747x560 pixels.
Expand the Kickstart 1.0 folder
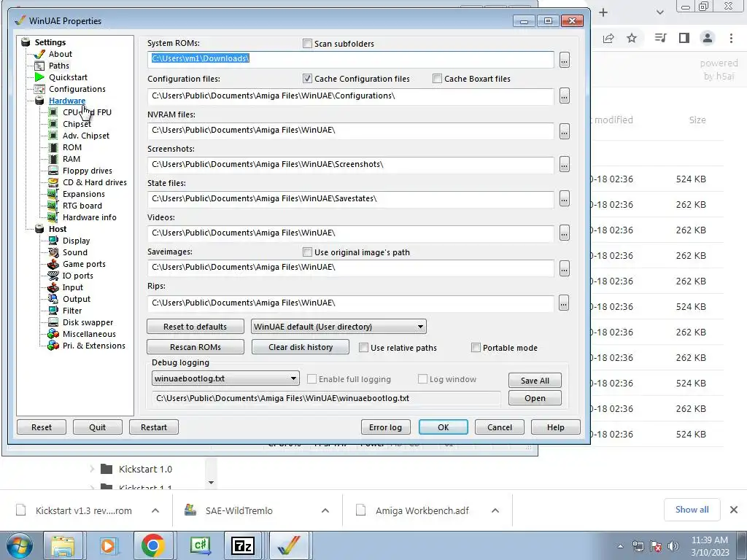(x=92, y=469)
